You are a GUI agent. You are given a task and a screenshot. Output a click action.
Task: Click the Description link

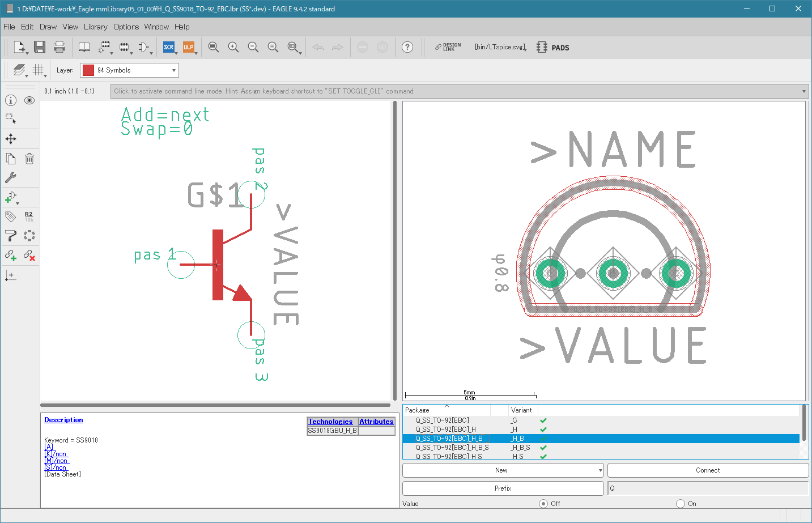coord(63,420)
